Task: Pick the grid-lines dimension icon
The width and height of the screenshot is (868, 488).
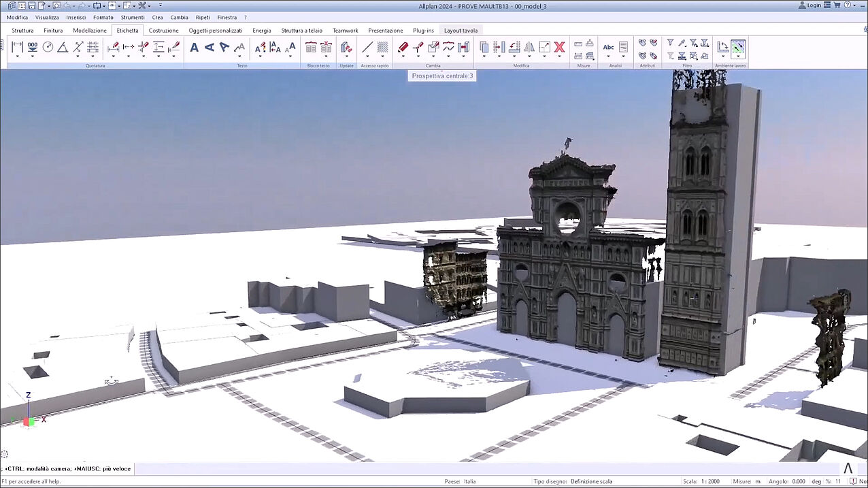Action: coord(93,47)
